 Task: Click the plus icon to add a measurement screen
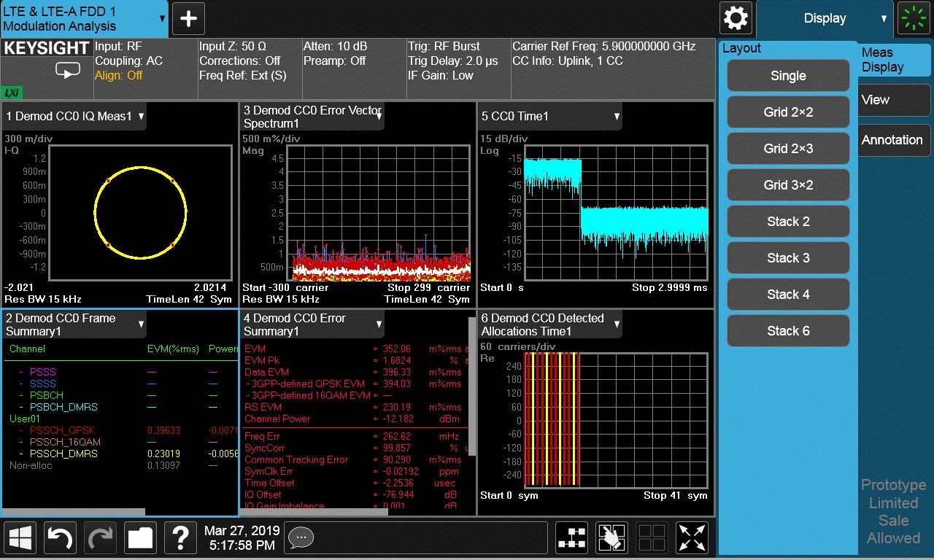[188, 19]
